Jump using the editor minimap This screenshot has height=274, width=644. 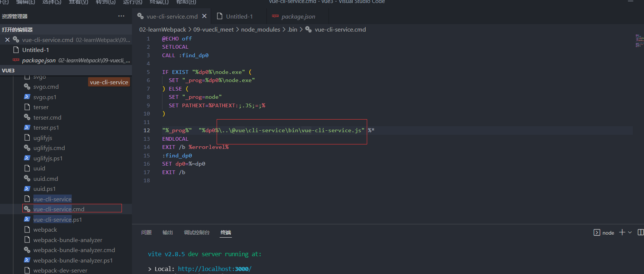639,41
